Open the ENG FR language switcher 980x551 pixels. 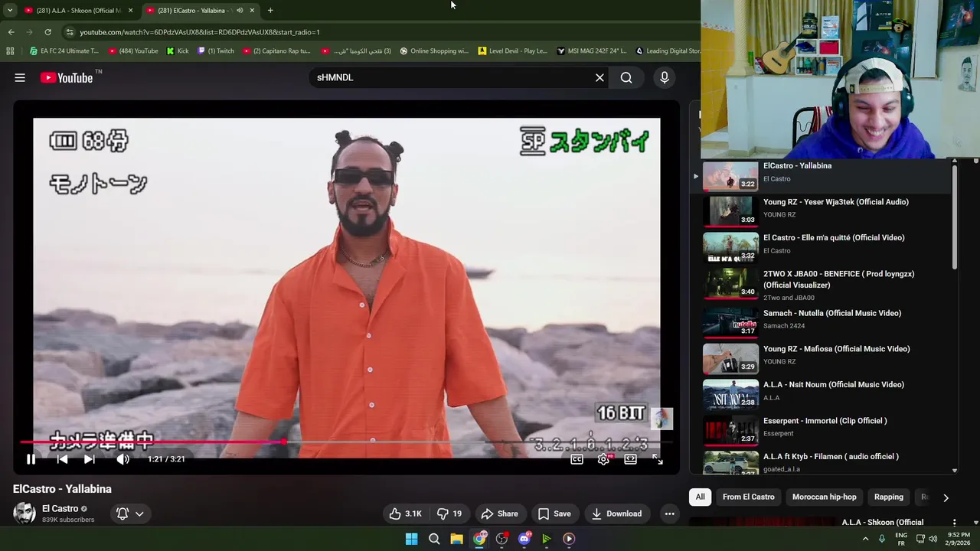tap(901, 539)
